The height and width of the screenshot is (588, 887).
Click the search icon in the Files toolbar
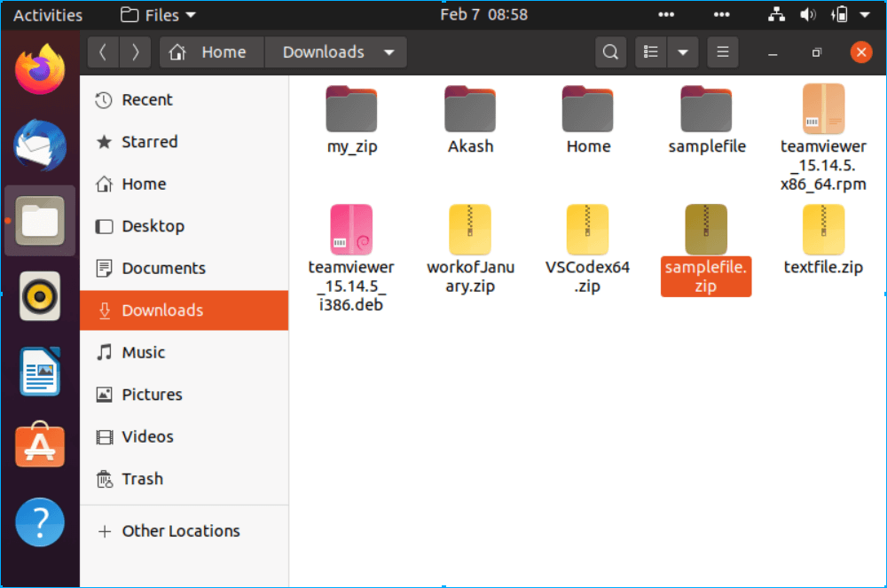[x=610, y=52]
